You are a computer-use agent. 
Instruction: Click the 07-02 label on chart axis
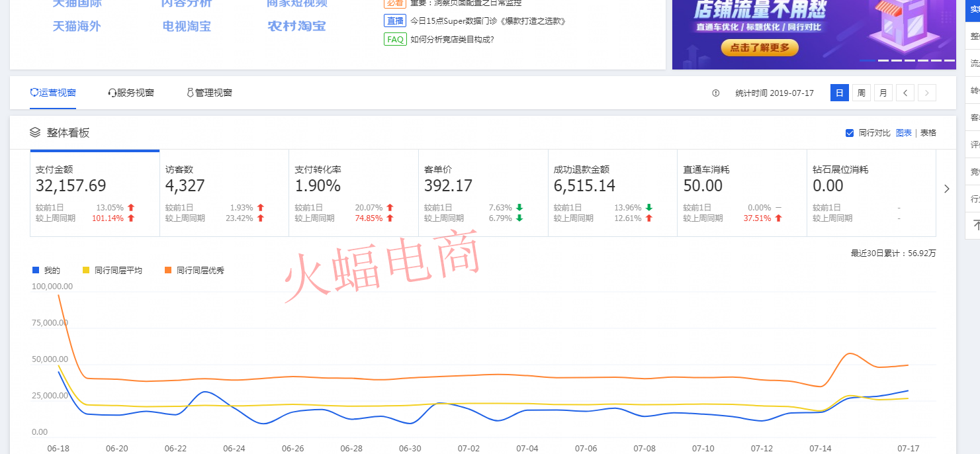pyautogui.click(x=468, y=449)
